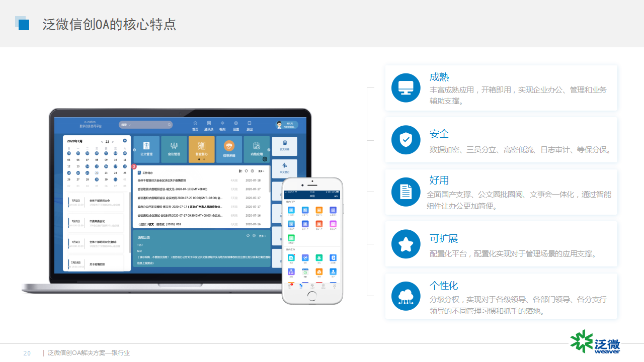Click the plus button on the calendar header
Viewport: 644px width, 362px height.
(125, 140)
